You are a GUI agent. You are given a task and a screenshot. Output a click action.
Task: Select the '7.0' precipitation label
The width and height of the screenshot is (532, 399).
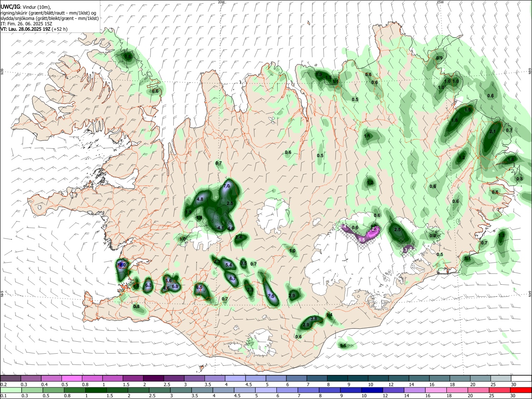(227, 186)
